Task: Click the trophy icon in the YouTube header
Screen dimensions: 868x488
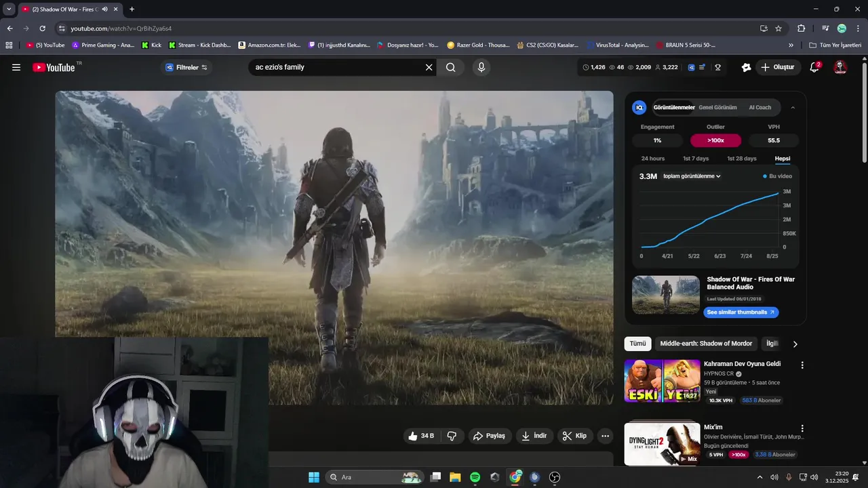Action: pyautogui.click(x=717, y=67)
